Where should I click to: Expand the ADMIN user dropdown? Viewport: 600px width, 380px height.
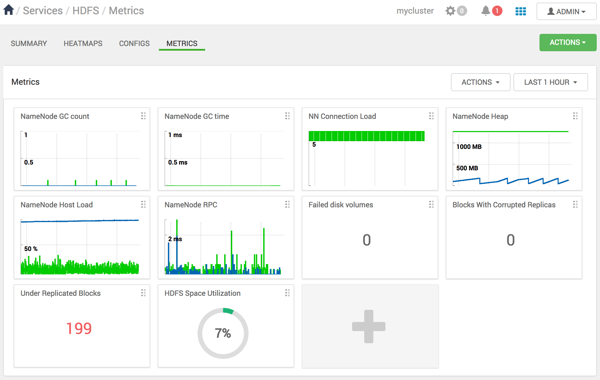click(566, 11)
